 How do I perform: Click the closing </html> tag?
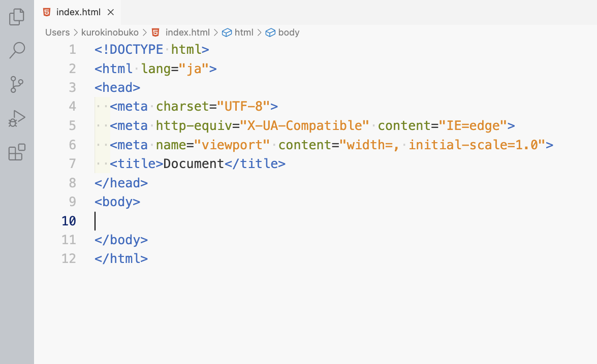pyautogui.click(x=121, y=258)
